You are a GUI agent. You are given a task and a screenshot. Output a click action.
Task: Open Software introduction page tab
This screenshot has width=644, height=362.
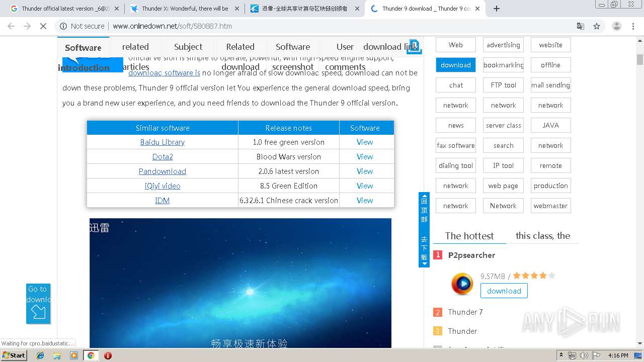[x=83, y=54]
